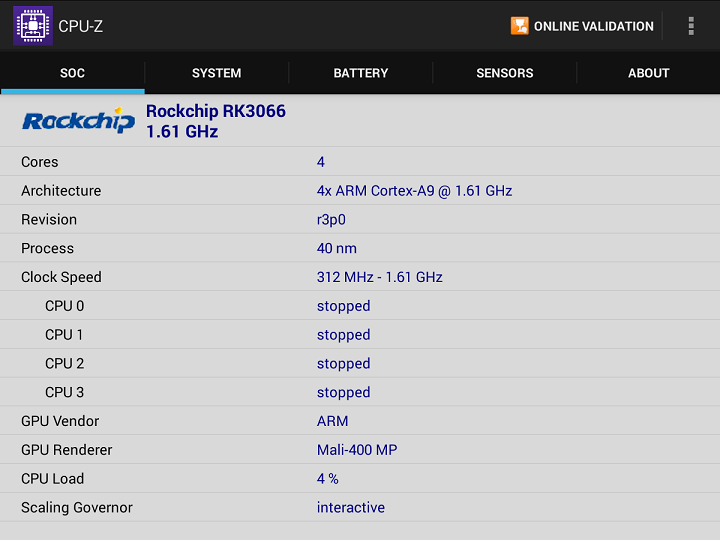
Task: Select the Process 40 nm row
Action: pos(360,249)
